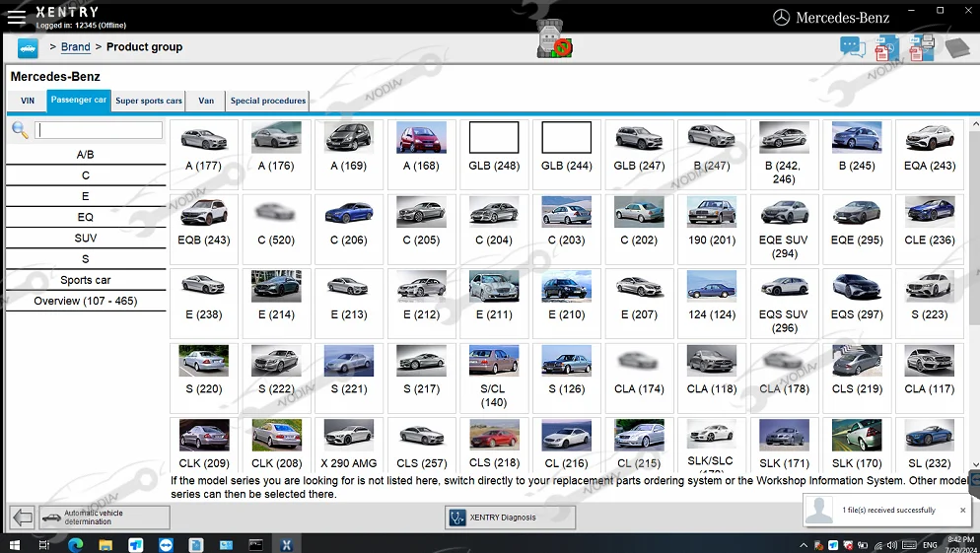Select the S (223) model series
The image size is (980, 553).
click(930, 303)
